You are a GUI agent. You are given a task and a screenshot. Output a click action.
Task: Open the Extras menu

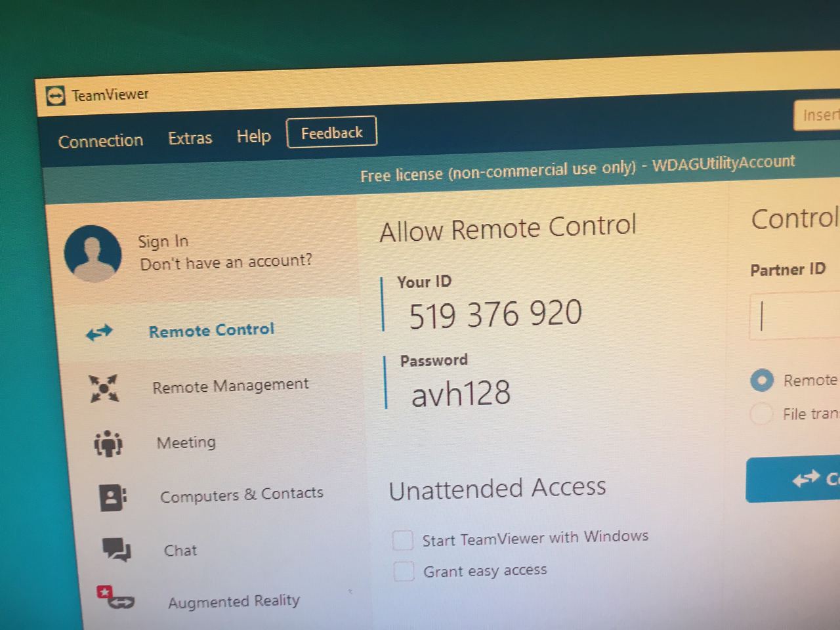[190, 138]
